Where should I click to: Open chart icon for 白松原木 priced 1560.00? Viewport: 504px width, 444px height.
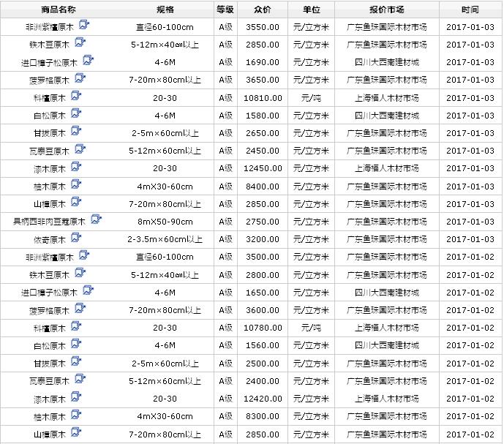pyautogui.click(x=76, y=344)
